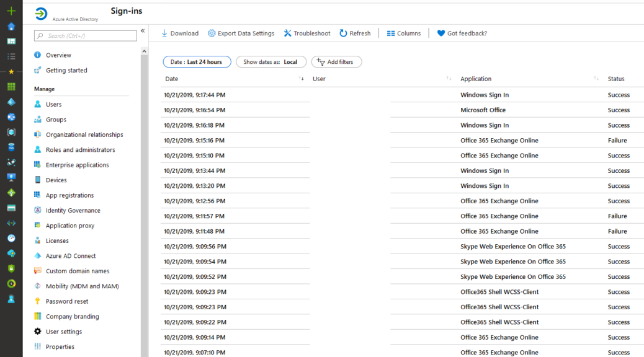Click the Password reset key icon
This screenshot has width=644, height=357.
pyautogui.click(x=37, y=301)
